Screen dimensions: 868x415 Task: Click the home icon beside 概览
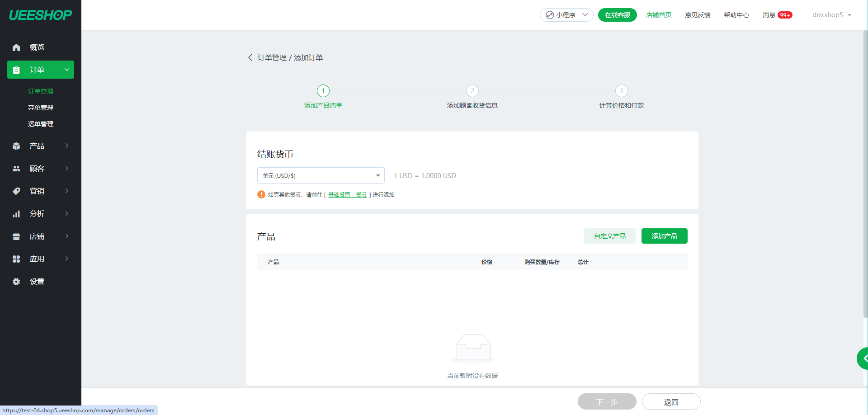coord(16,47)
